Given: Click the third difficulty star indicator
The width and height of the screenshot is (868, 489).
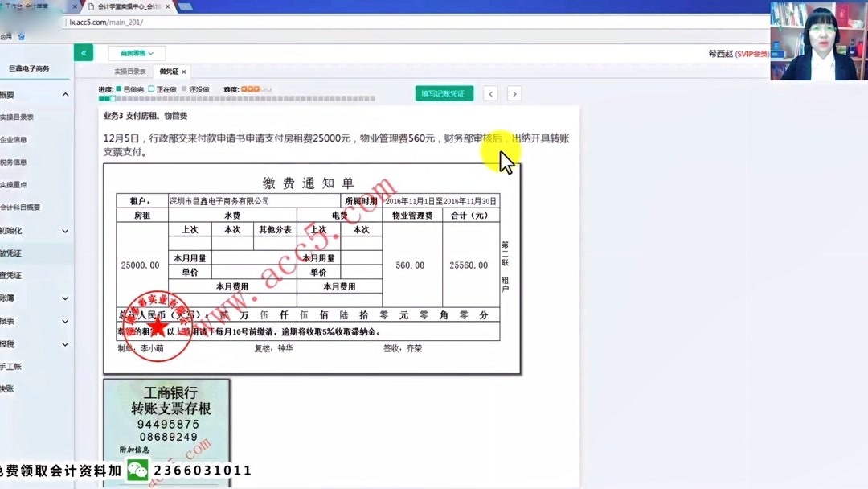Looking at the screenshot, I should (x=255, y=88).
